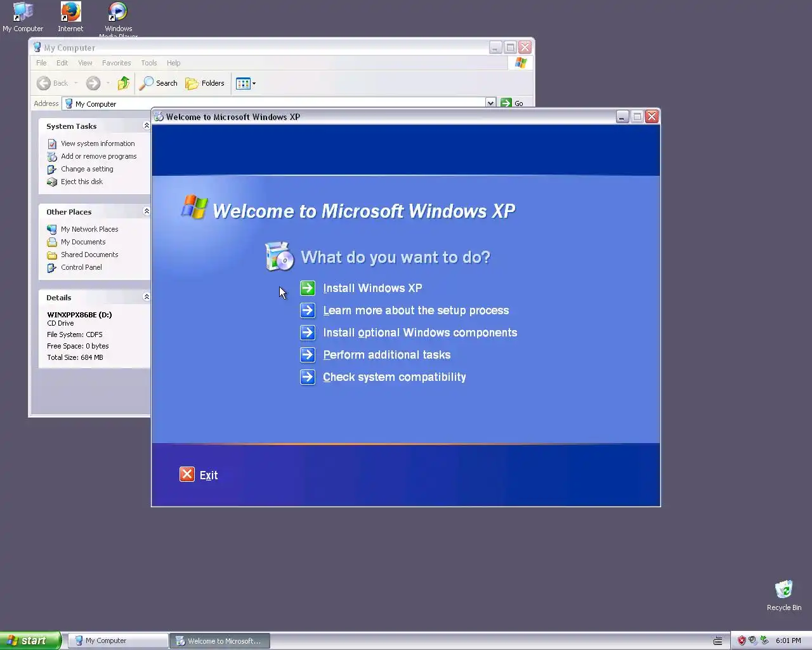The image size is (812, 650).
Task: Open My Network Places link
Action: coord(89,229)
